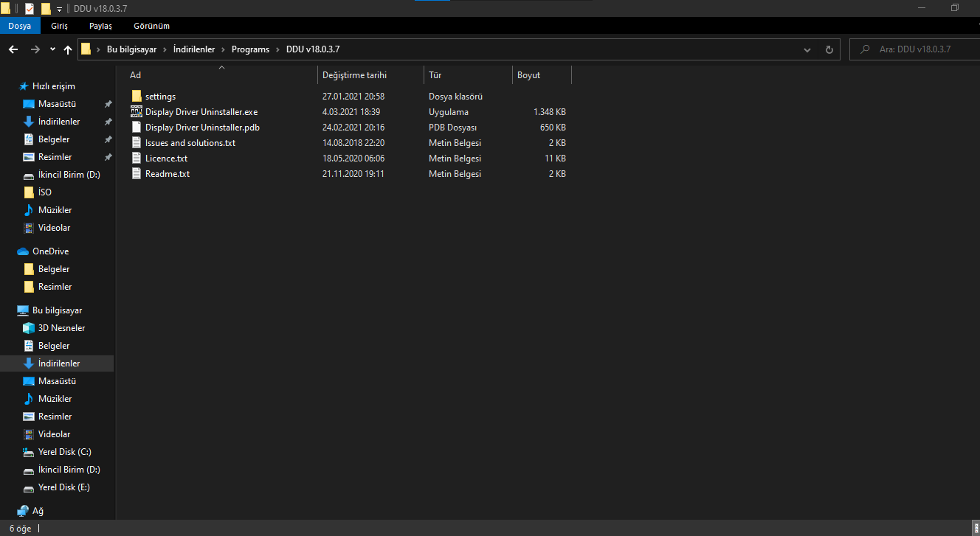Open Belgeler under Bu bilgisayar
This screenshot has height=536, width=980.
[x=54, y=346]
